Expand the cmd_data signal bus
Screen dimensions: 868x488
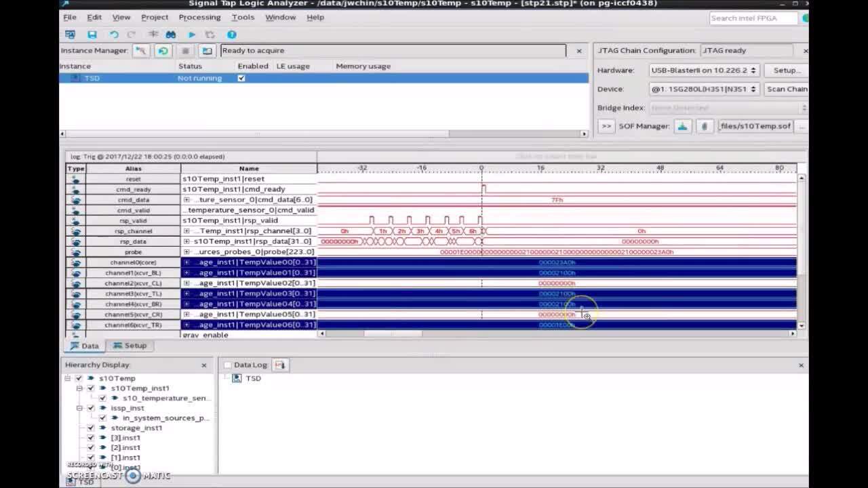click(x=187, y=200)
